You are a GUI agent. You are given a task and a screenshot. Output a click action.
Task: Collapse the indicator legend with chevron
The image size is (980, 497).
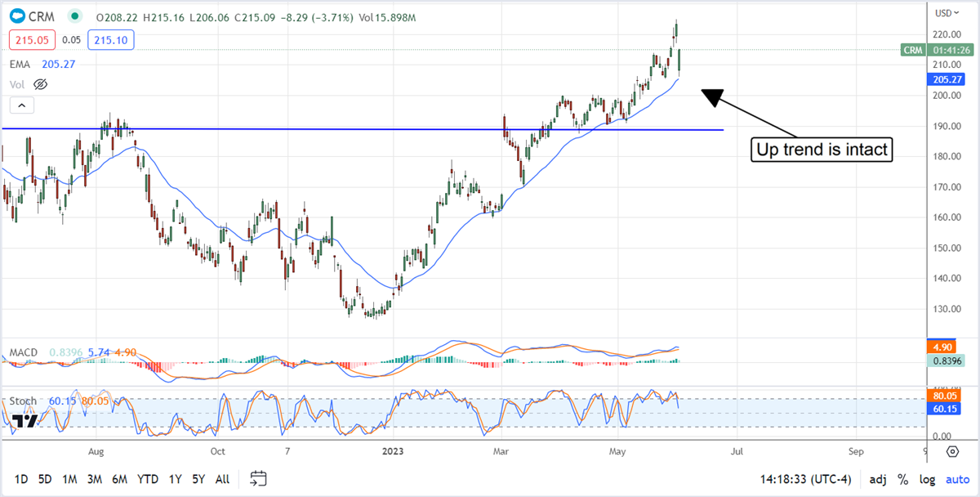21,105
